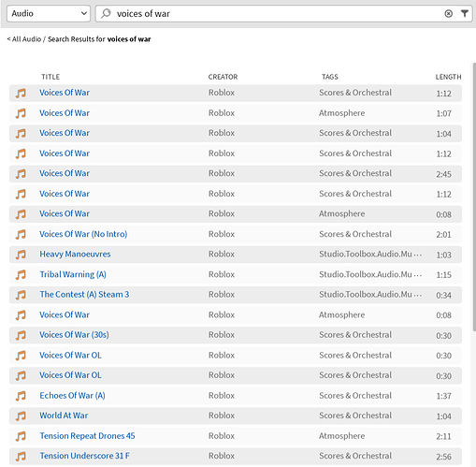Click music note icon for Tension Repeat Drones 45
This screenshot has width=476, height=467.
point(21,436)
